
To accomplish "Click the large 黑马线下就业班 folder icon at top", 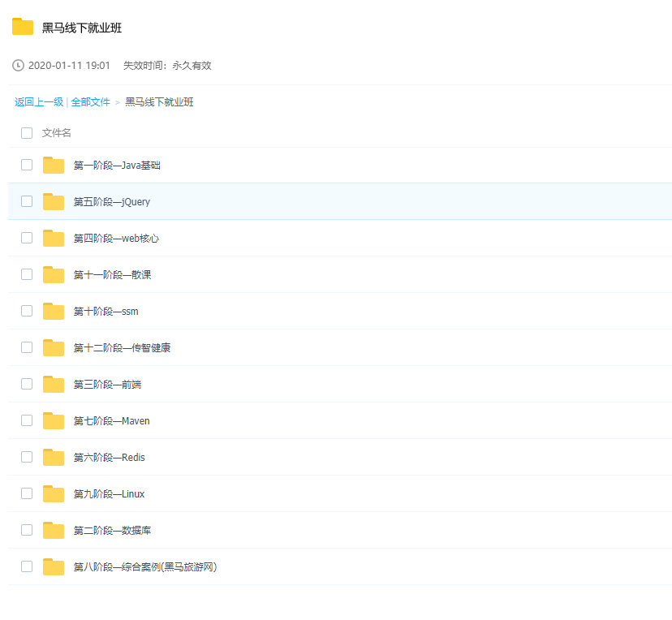I will [x=23, y=27].
